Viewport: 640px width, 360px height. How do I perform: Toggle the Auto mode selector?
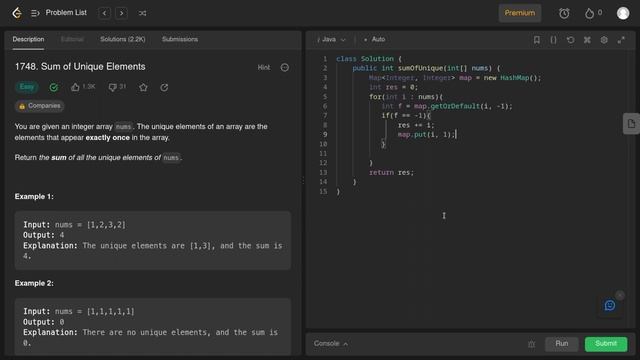374,40
